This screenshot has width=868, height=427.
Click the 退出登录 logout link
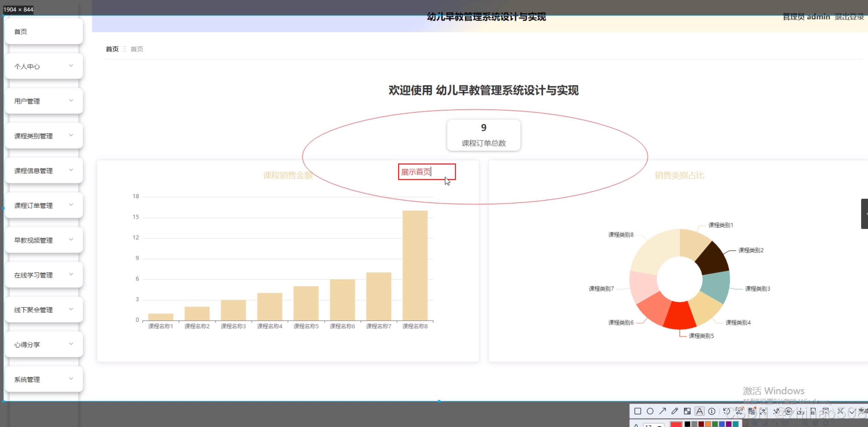tap(849, 17)
